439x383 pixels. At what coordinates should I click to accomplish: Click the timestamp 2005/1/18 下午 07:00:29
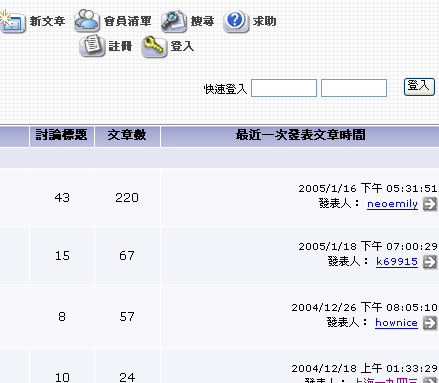(x=368, y=246)
